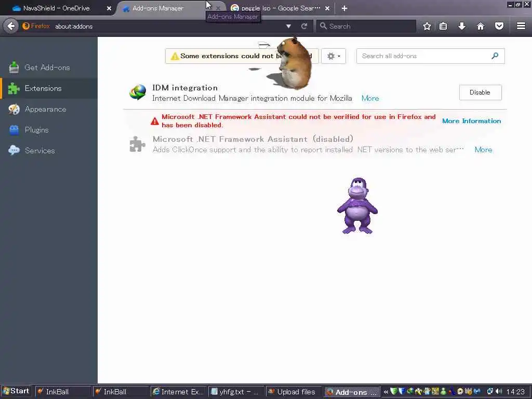Select the Extensions category
Image resolution: width=532 pixels, height=399 pixels.
[x=49, y=88]
